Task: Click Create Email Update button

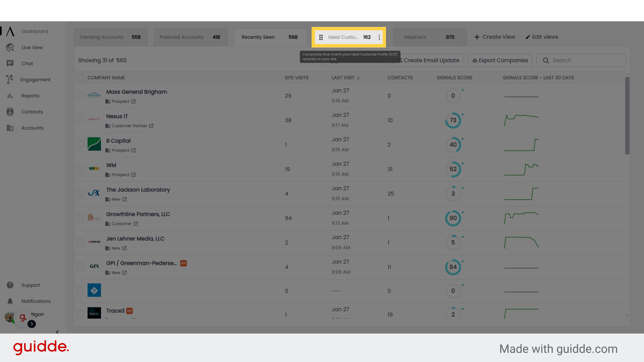Action: click(x=428, y=60)
